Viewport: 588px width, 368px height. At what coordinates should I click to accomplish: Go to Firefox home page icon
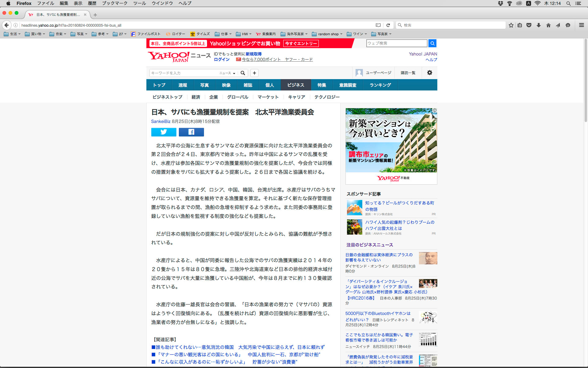coord(548,25)
